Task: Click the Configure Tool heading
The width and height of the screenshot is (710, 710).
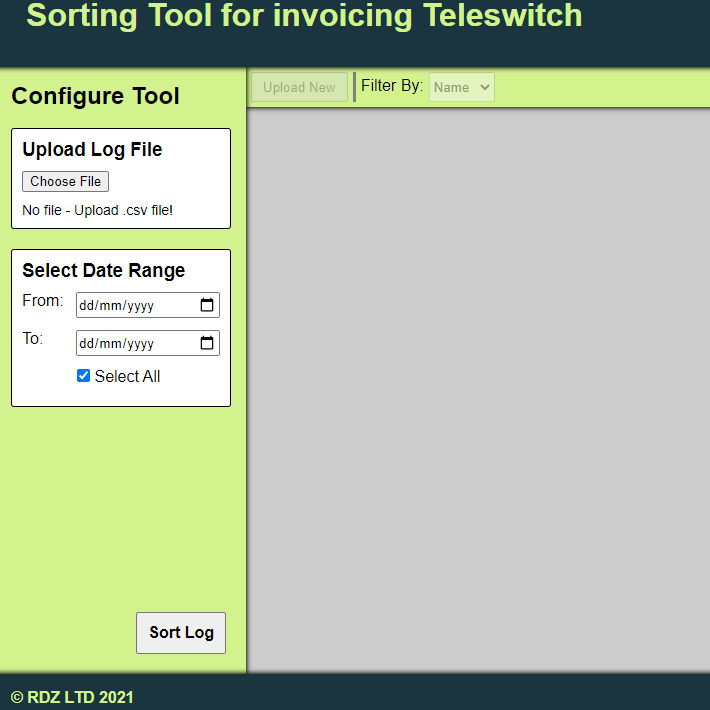Action: [x=96, y=96]
